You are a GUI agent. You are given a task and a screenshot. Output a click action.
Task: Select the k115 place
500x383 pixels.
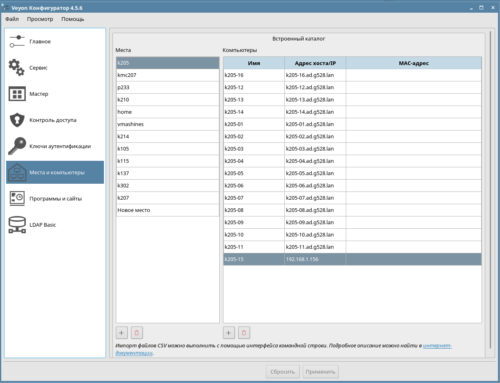tap(168, 161)
